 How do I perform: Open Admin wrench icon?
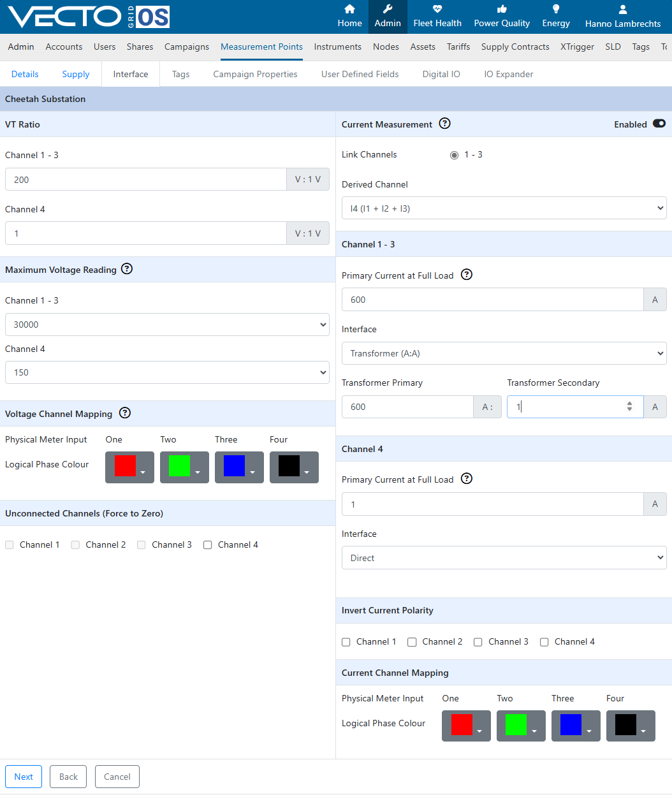388,9
